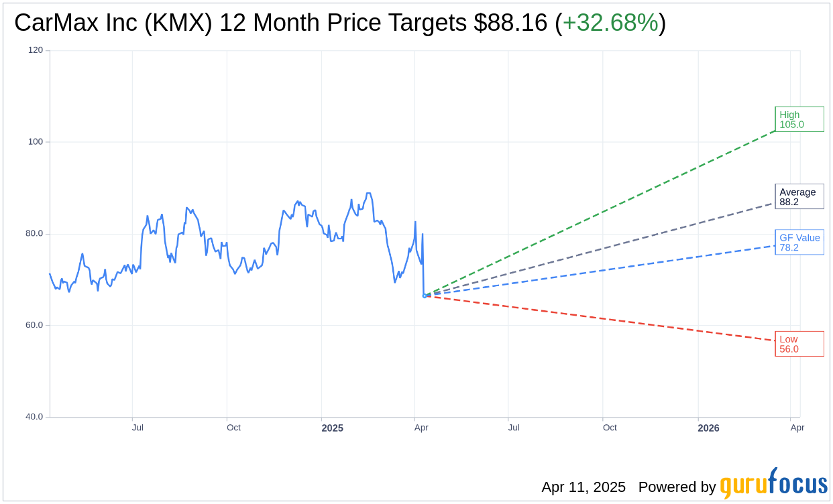Viewport: 833px width, 504px height.
Task: Select the Average 88.2 price label
Action: pyautogui.click(x=799, y=196)
